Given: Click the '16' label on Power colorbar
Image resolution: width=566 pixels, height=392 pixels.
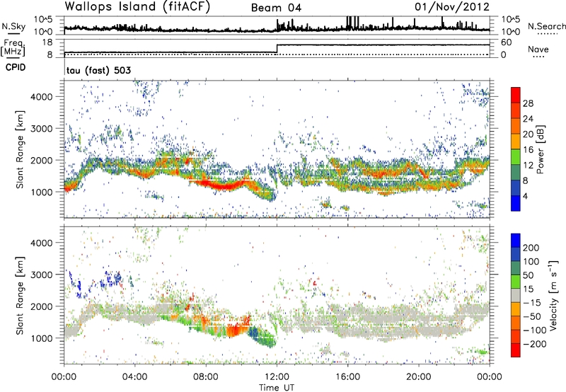Looking at the screenshot, I should tap(528, 150).
